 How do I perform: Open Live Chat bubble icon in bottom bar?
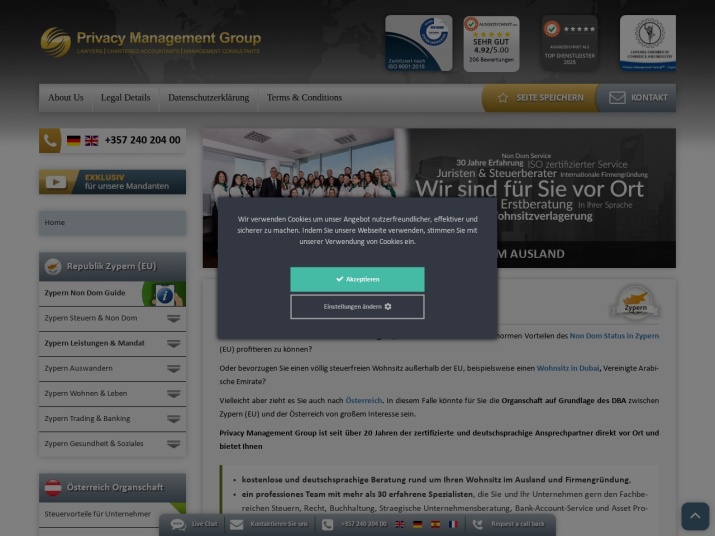[x=178, y=525]
